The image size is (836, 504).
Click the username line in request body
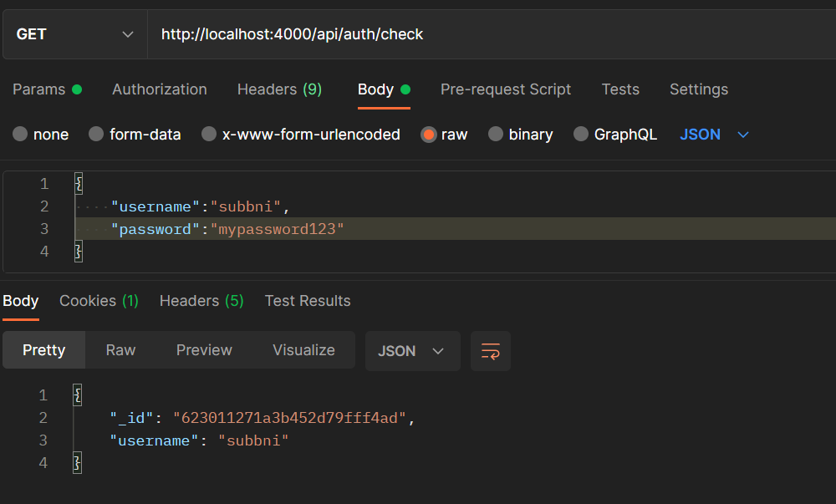coord(201,206)
